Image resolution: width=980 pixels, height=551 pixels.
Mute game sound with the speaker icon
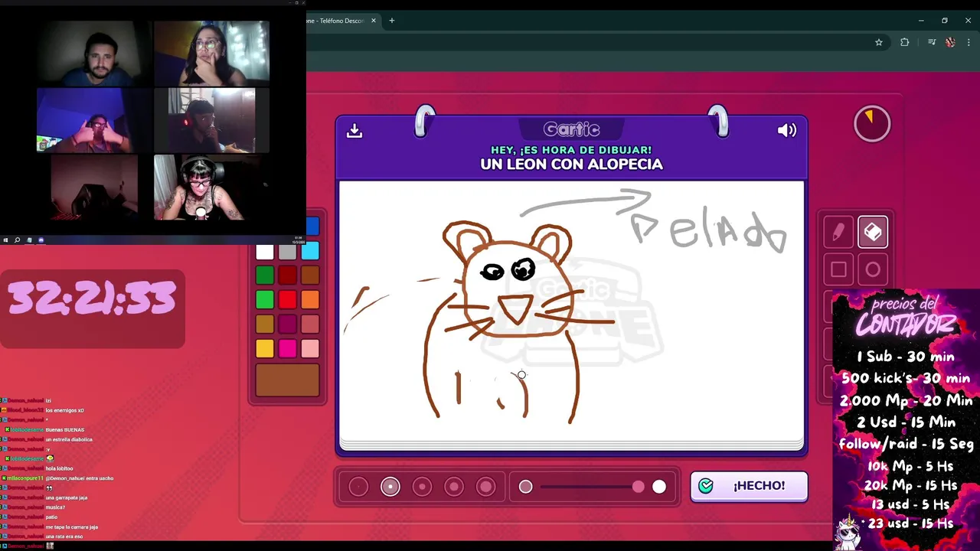click(787, 130)
